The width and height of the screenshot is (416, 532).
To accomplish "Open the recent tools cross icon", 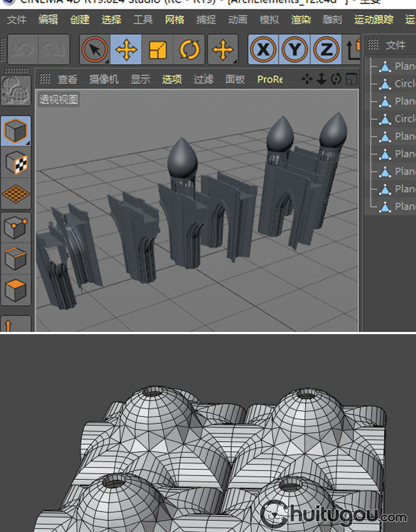I will tap(222, 49).
